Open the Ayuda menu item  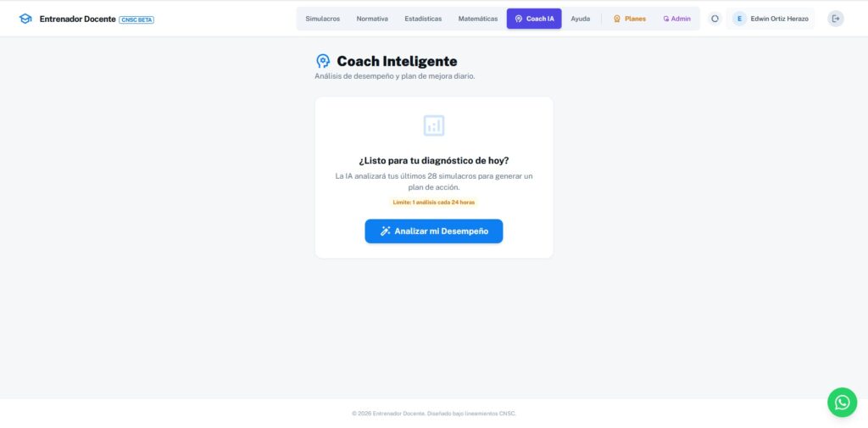point(580,19)
